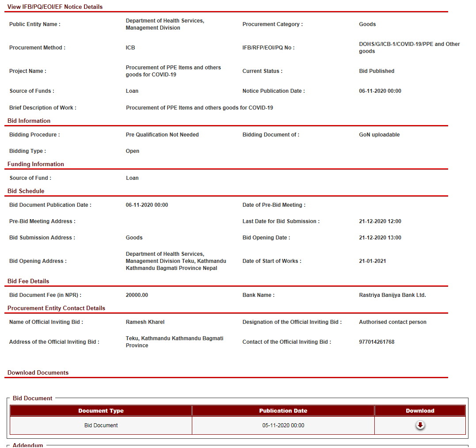
Task: Click the Document Type column header
Action: pos(101,410)
